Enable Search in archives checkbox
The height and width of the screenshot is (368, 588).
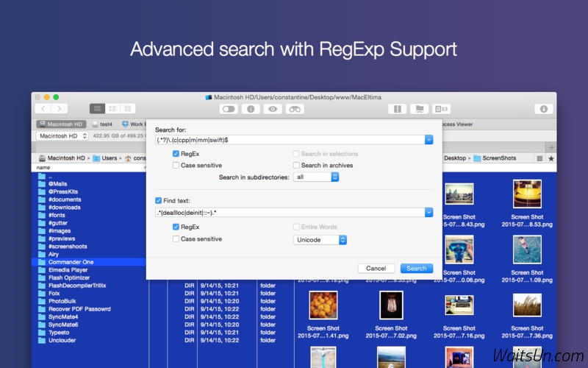[x=296, y=166]
